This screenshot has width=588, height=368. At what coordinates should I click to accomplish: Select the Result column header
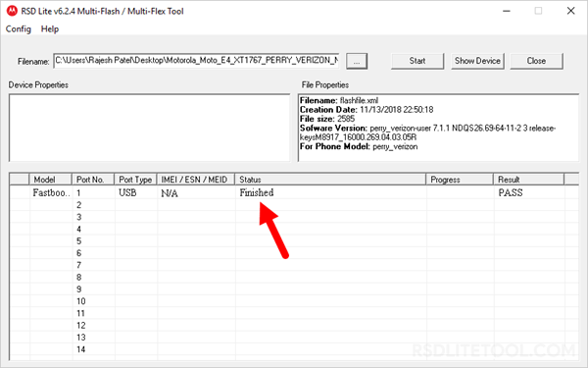(x=529, y=180)
